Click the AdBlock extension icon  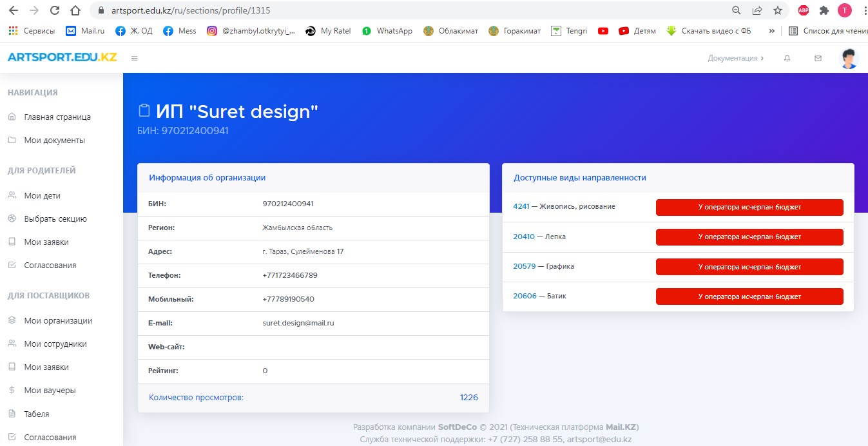pyautogui.click(x=804, y=11)
